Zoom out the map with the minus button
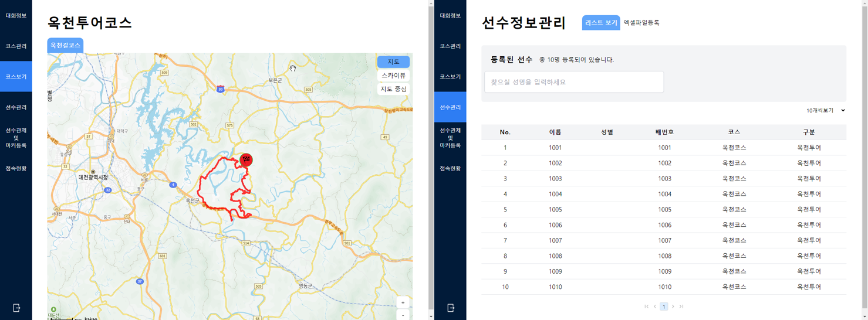 (403, 315)
